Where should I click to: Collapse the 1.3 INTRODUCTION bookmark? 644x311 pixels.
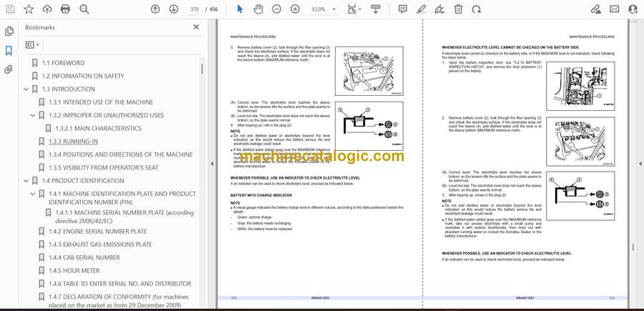click(26, 89)
